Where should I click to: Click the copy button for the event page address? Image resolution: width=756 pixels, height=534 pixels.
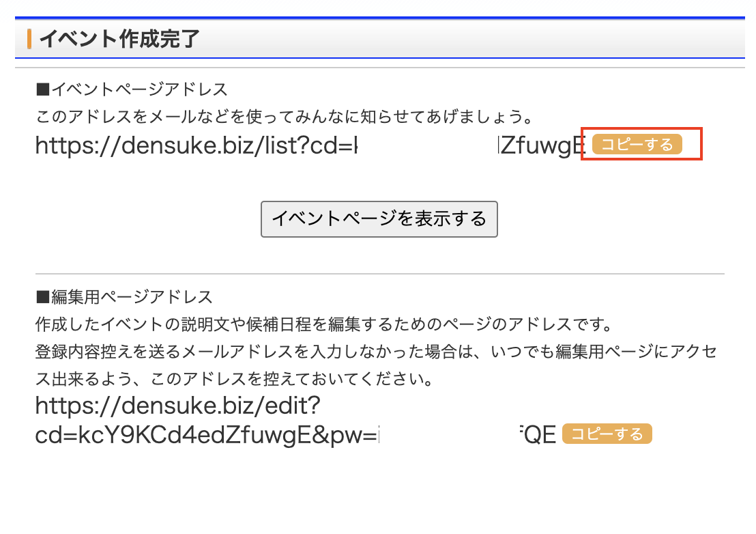point(637,145)
